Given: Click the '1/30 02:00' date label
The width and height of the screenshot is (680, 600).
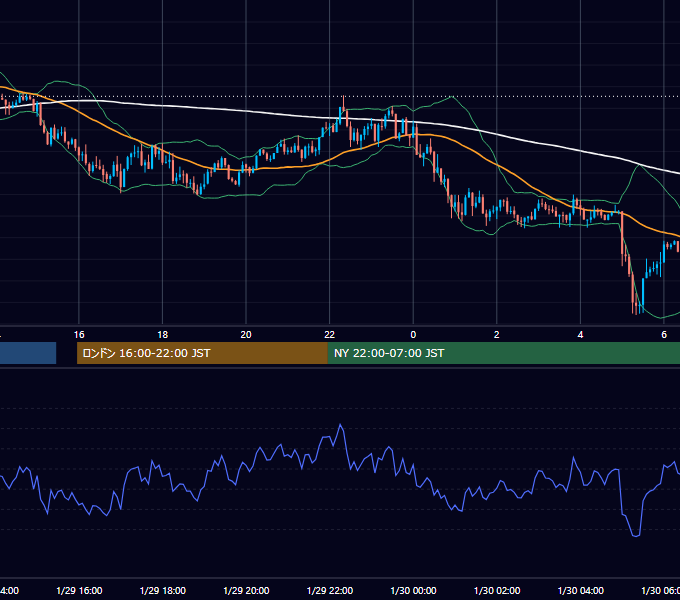Looking at the screenshot, I should 497,590.
